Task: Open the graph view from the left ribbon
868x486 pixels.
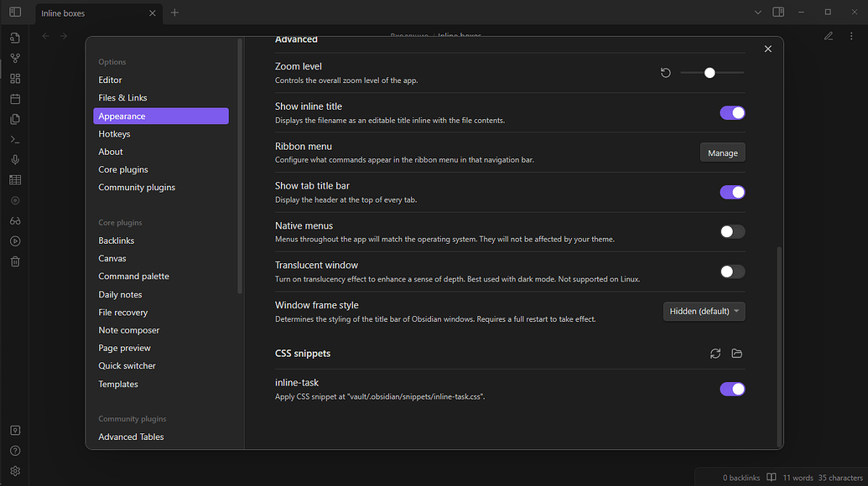Action: click(x=14, y=57)
